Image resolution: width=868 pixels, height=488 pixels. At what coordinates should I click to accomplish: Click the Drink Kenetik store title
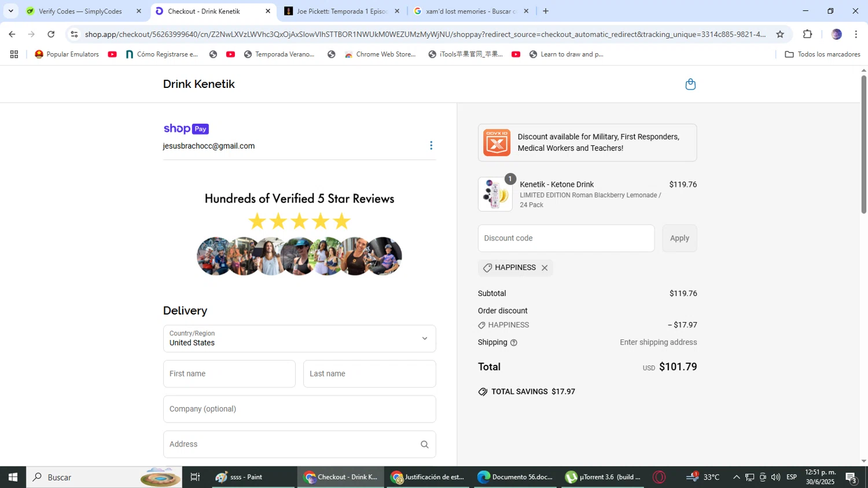tap(198, 84)
